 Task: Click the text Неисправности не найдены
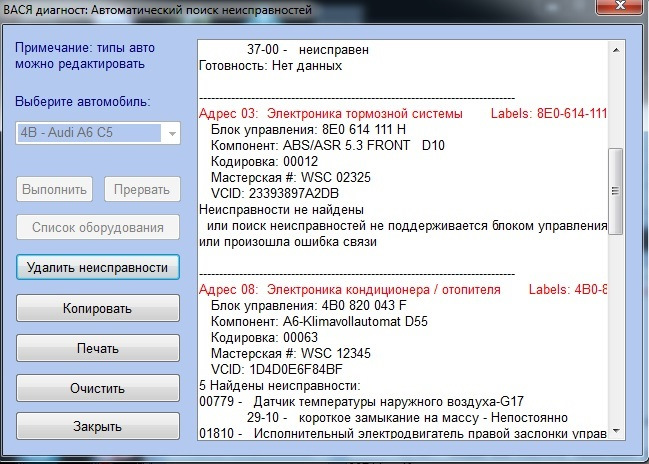[x=281, y=209]
